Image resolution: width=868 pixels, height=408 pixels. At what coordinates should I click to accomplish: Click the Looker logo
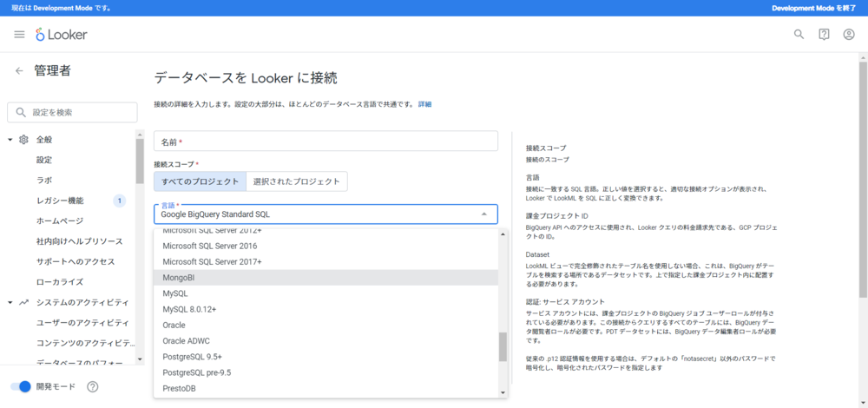tap(62, 35)
